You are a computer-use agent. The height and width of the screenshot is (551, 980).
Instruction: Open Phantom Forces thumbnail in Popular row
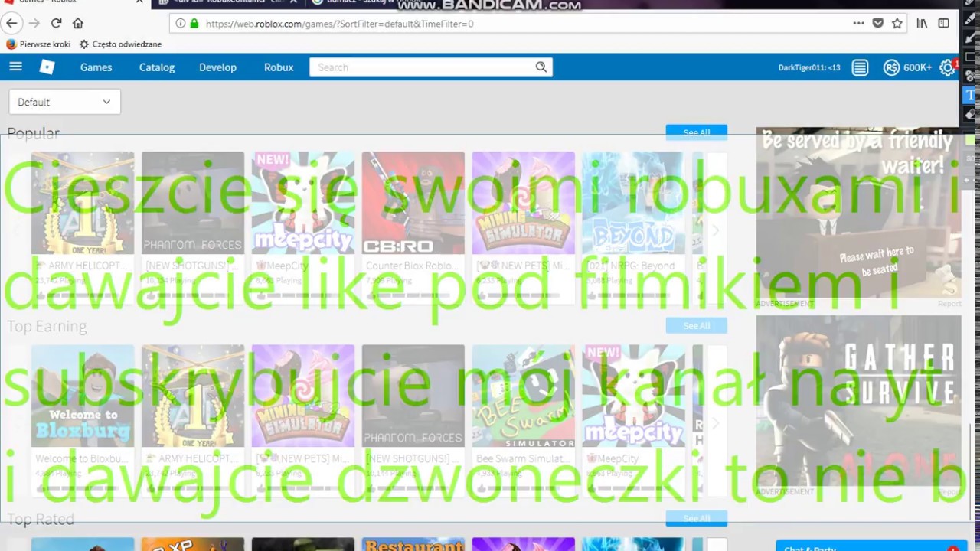pos(193,203)
